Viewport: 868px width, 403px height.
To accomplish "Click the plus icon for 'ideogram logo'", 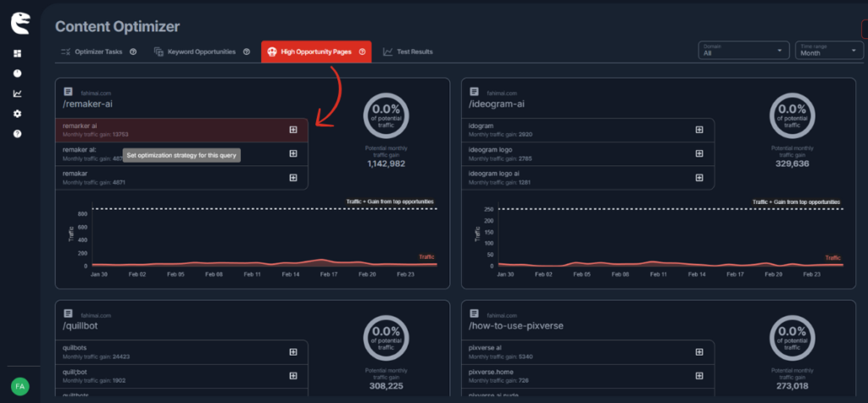I will pyautogui.click(x=699, y=154).
